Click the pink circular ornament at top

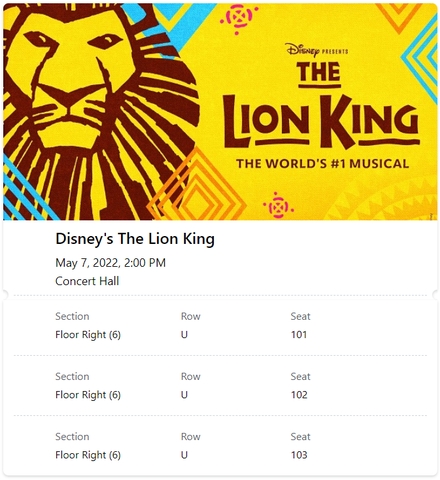[x=239, y=17]
